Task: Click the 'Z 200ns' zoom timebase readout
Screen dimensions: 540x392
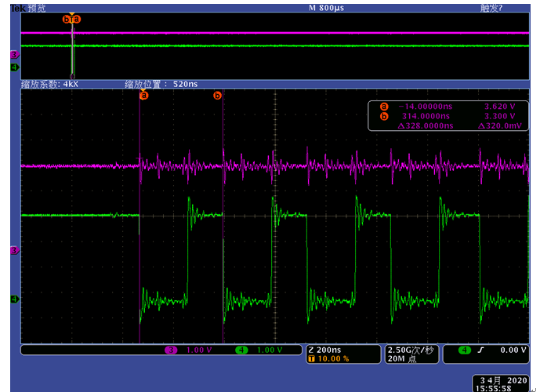Action: coord(324,350)
